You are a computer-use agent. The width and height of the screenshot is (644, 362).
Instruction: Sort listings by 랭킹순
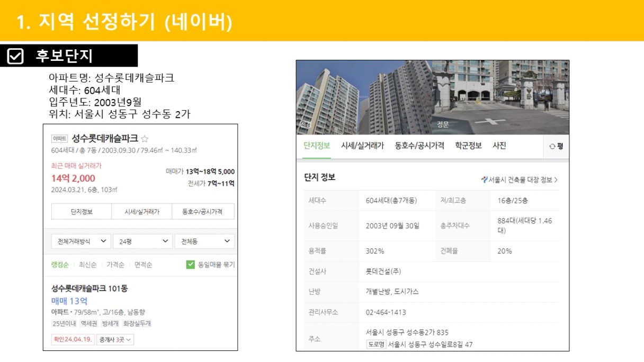click(60, 265)
